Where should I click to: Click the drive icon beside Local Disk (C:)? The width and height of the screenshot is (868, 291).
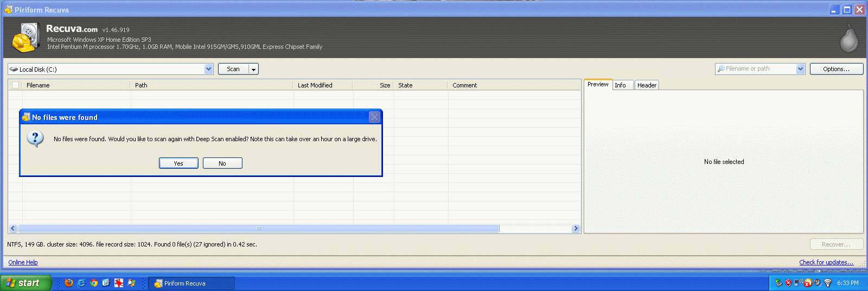[x=14, y=69]
